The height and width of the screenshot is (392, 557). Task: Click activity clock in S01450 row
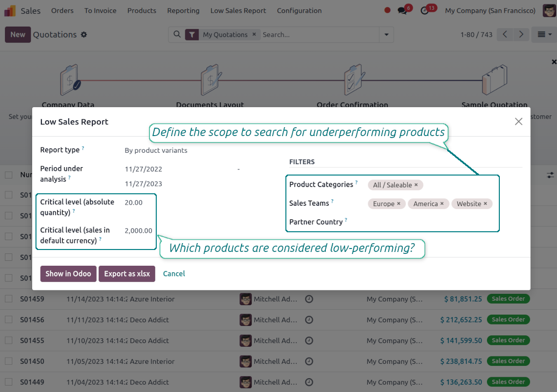(x=309, y=361)
